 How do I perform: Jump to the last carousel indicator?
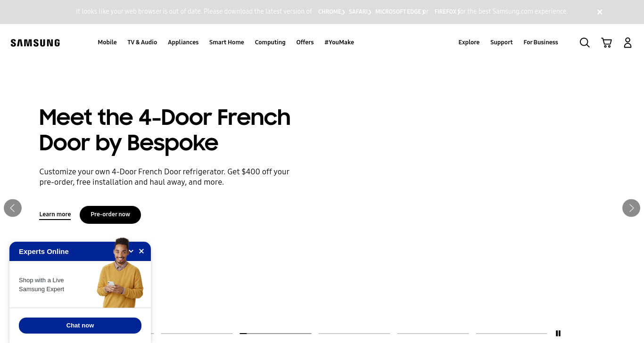click(512, 333)
